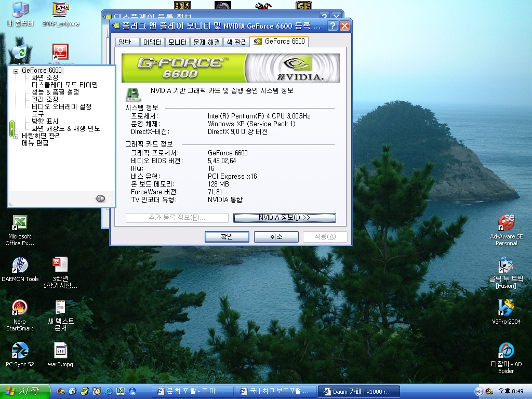Expand the 바탕화면 관리 tree node

(x=16, y=137)
